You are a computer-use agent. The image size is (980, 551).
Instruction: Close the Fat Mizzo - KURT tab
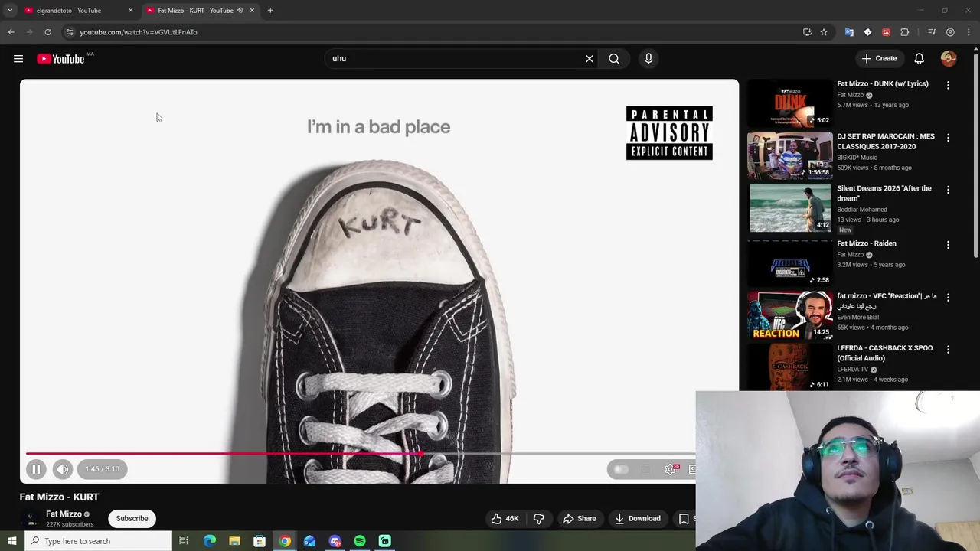(x=252, y=11)
